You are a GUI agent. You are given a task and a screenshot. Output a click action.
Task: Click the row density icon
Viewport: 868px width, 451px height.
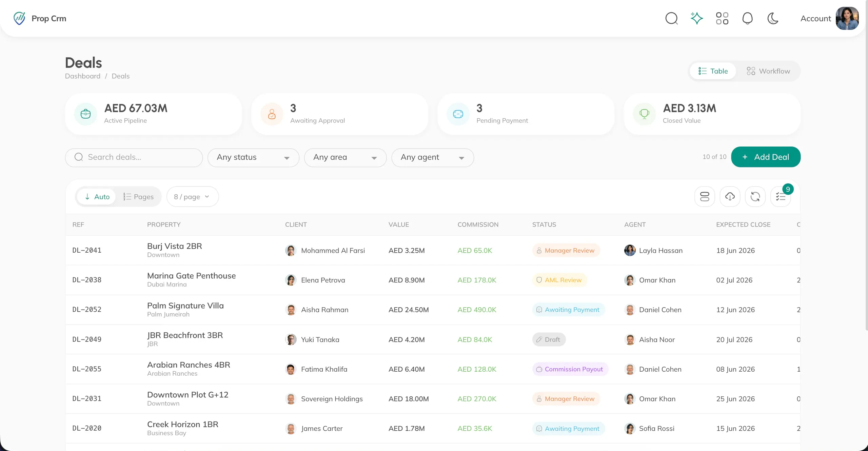click(x=705, y=197)
